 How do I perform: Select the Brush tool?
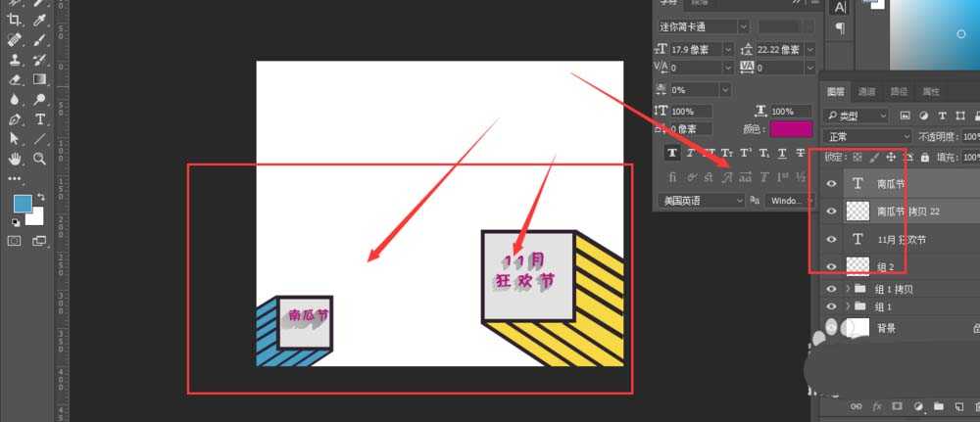39,40
